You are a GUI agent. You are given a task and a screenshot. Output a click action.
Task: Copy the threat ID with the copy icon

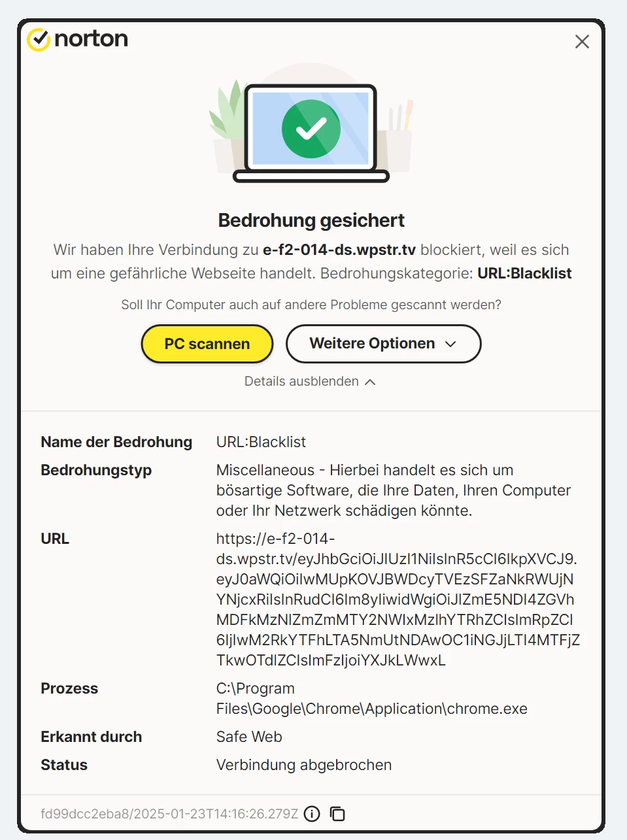point(337,814)
